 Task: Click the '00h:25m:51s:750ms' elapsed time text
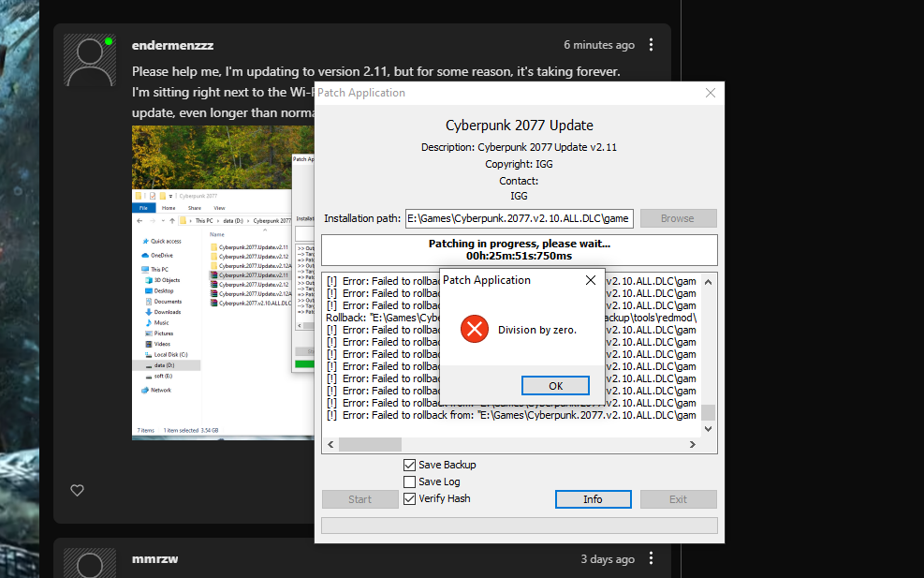pyautogui.click(x=520, y=256)
